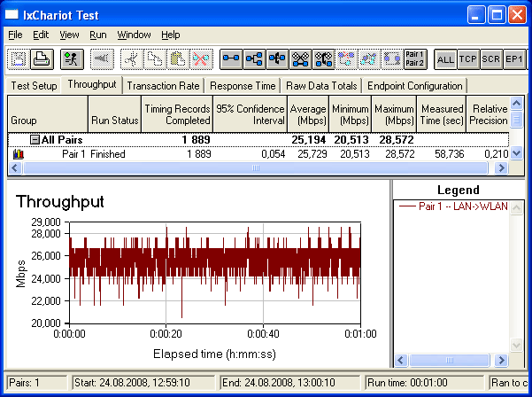Open the Run menu

click(x=98, y=35)
